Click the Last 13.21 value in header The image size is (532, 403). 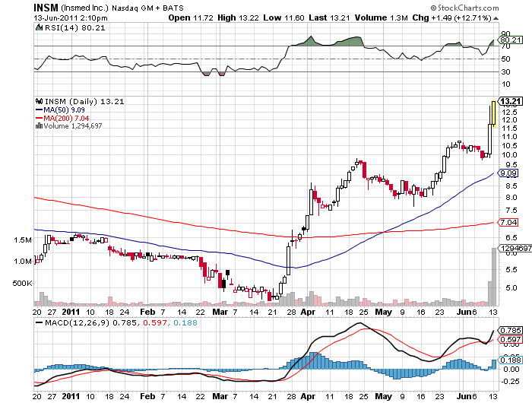coord(329,17)
